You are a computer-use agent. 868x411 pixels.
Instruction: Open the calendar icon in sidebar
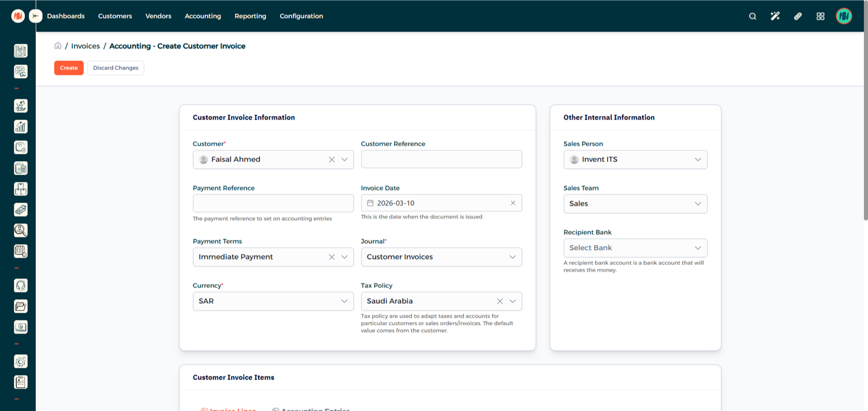click(x=21, y=251)
